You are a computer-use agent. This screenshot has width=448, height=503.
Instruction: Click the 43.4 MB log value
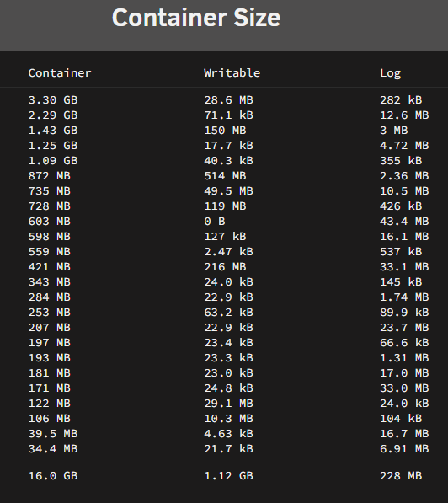[x=404, y=222]
